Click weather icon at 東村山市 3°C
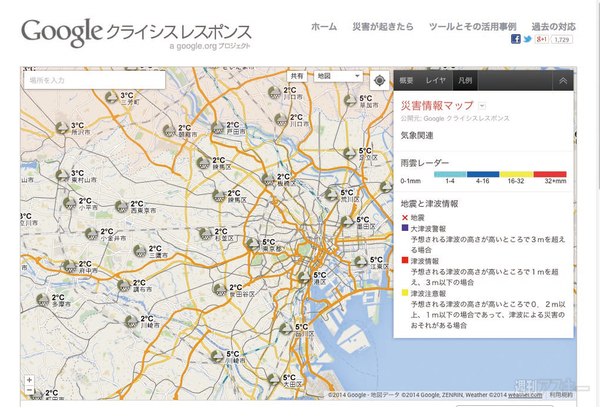 (x=63, y=175)
